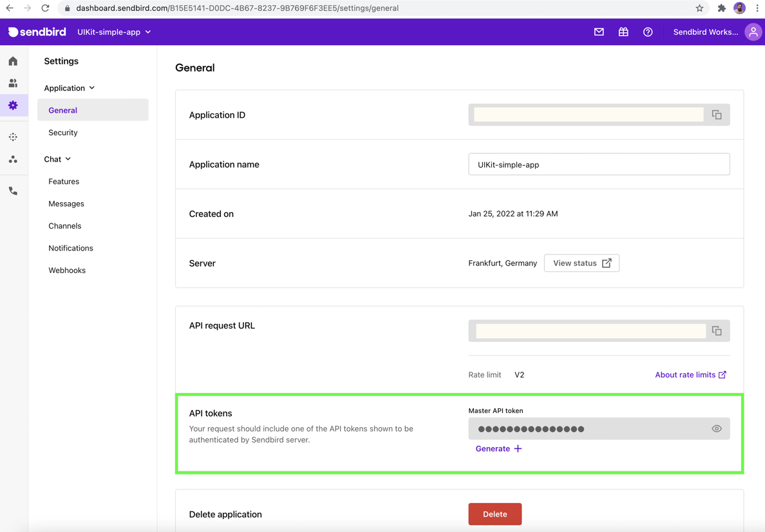Collapse the Chat settings section
This screenshot has width=765, height=532.
pos(57,159)
